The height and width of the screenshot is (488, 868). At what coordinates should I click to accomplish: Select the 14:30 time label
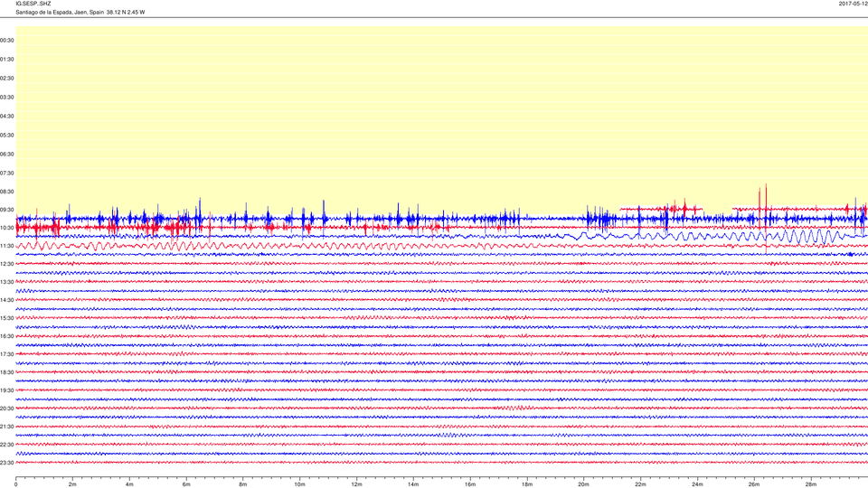[x=7, y=300]
